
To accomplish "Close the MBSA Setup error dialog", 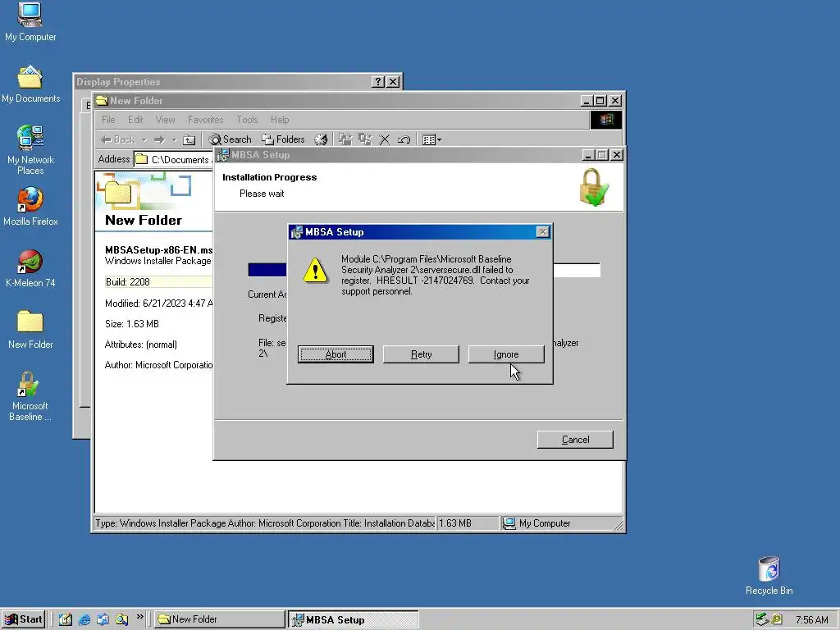I will [x=543, y=232].
